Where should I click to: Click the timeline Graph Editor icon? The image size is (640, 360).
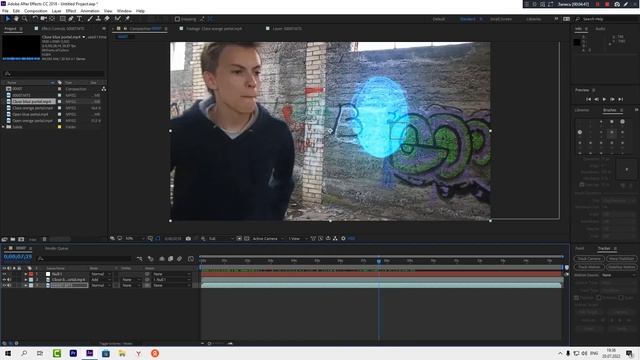click(191, 259)
